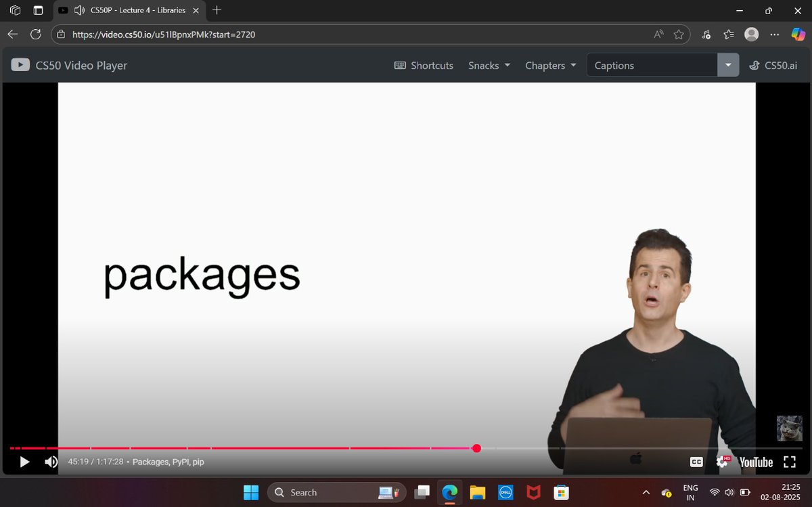Image resolution: width=812 pixels, height=507 pixels.
Task: Reload the current page
Action: pos(36,34)
